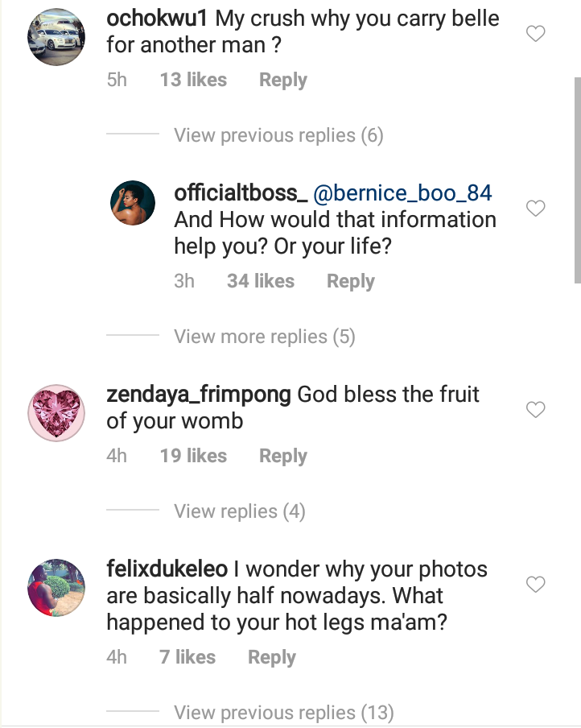
Task: Reply to ochokwu1's comment
Action: (282, 81)
